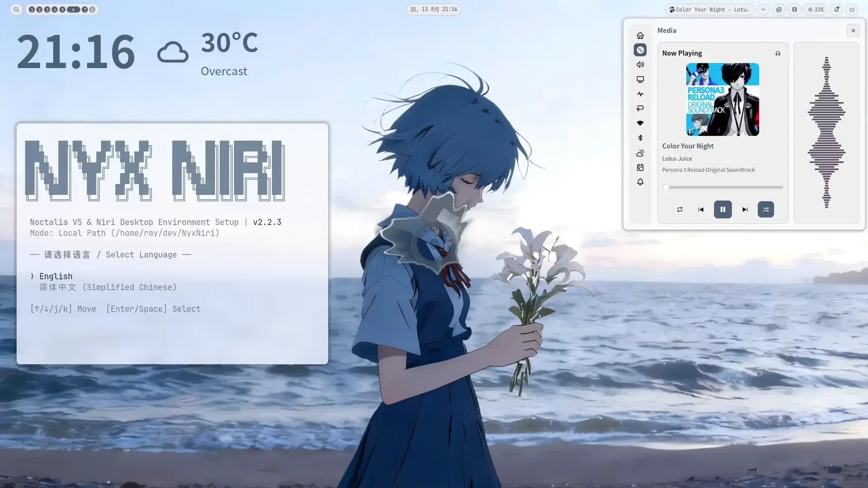Switch to workspace 3
Screen dimensions: 868x488
(47, 9)
